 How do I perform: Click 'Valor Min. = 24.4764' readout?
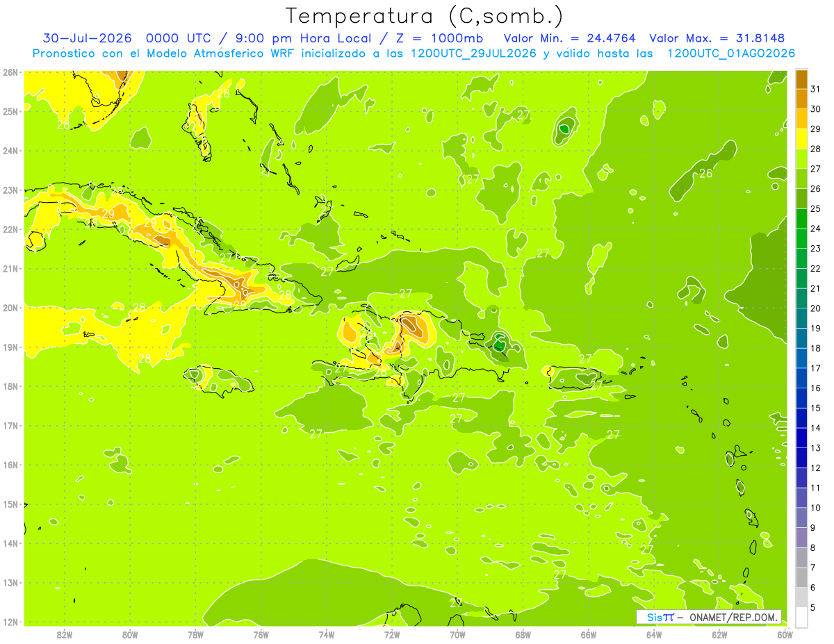coord(569,38)
